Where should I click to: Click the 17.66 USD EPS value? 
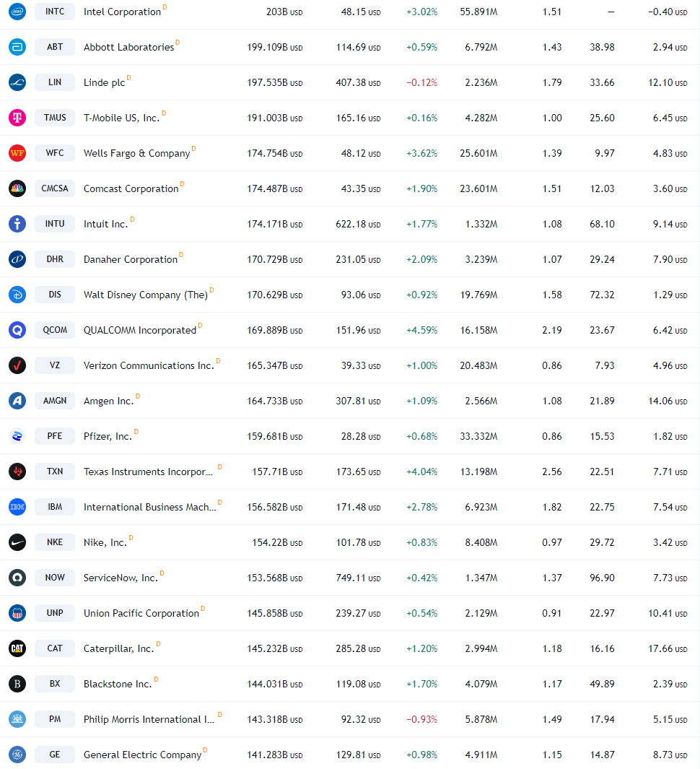point(668,648)
